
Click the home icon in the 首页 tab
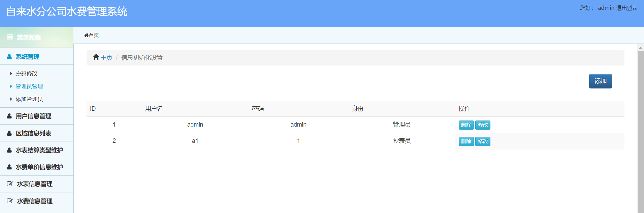86,35
